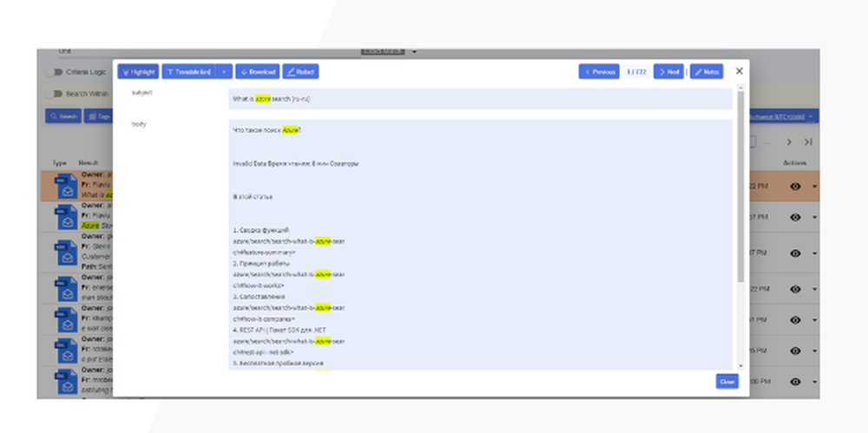Click the subject field 'What is azure search'
The image size is (868, 433).
tap(481, 99)
